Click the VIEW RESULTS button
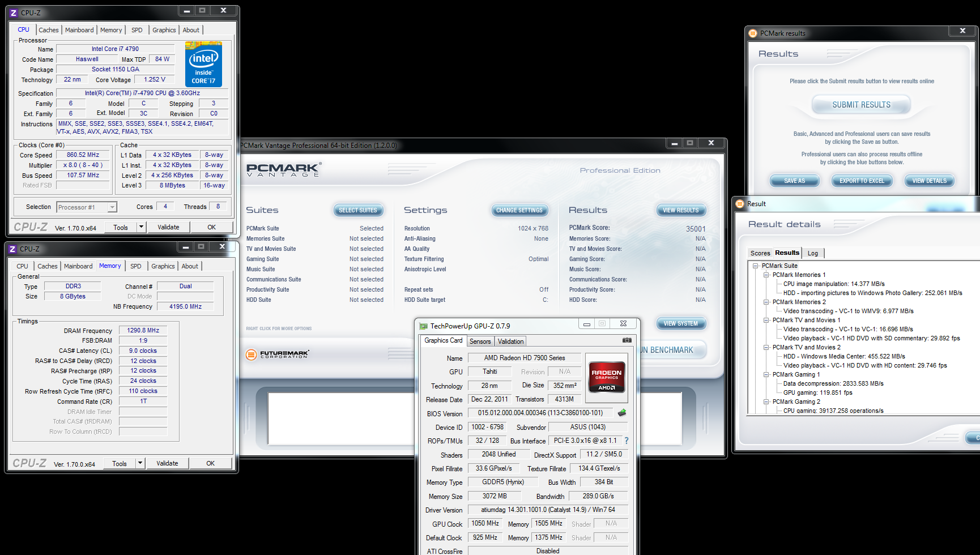This screenshot has width=980, height=555. pyautogui.click(x=681, y=210)
